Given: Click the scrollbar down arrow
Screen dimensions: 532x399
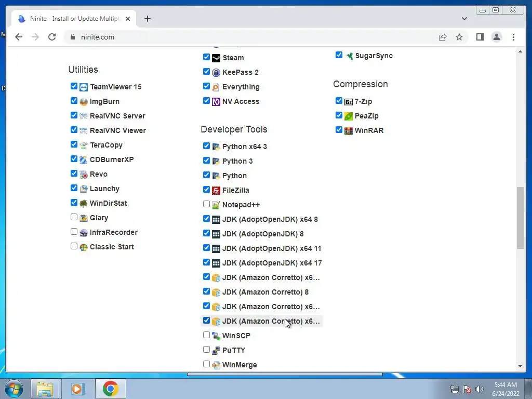Looking at the screenshot, I should tap(520, 366).
